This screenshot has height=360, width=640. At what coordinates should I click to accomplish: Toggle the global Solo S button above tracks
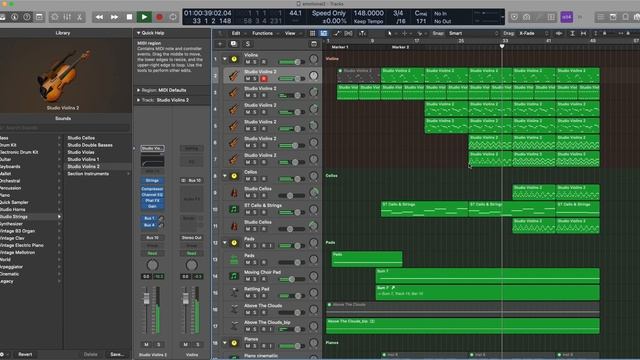(x=247, y=44)
